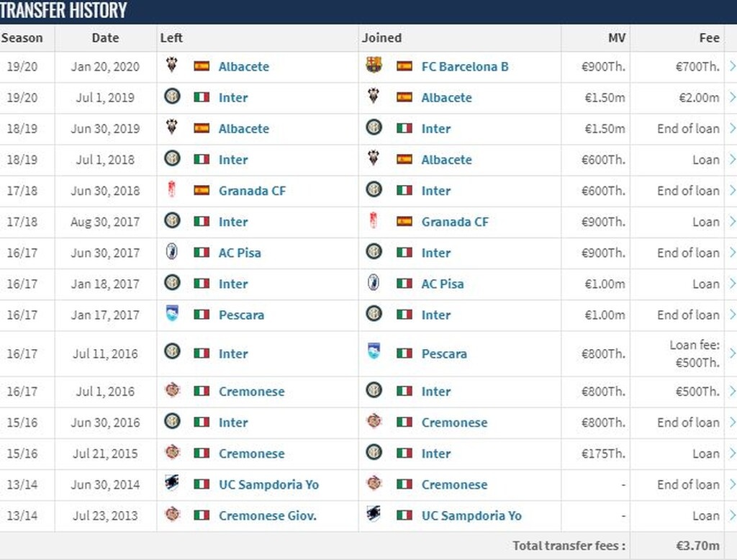The height and width of the screenshot is (560, 737).
Task: Click the Granada CF crest in the Aug 30, 2017 row
Action: click(x=374, y=221)
